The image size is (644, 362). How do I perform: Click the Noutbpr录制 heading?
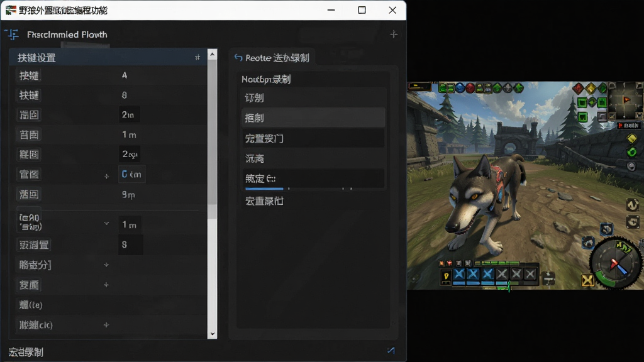tap(266, 79)
